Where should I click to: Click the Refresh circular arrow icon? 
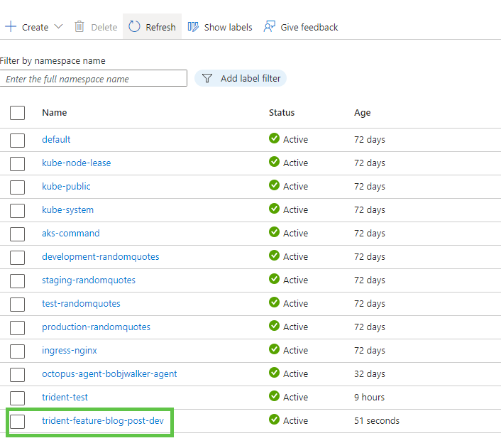(134, 26)
